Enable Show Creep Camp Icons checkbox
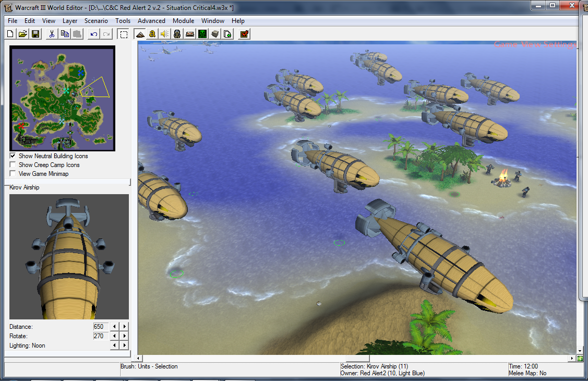The image size is (588, 381). click(13, 164)
